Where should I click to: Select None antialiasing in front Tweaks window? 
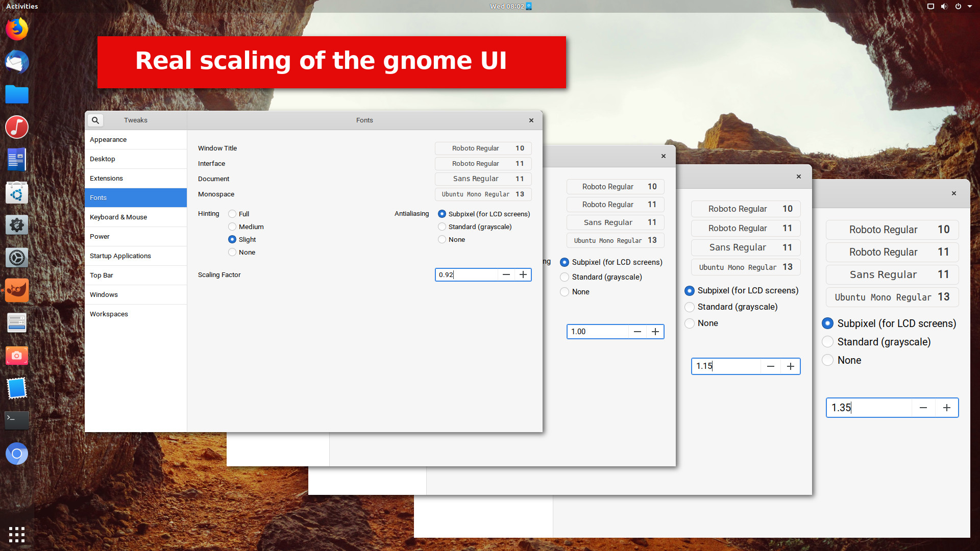click(452, 239)
